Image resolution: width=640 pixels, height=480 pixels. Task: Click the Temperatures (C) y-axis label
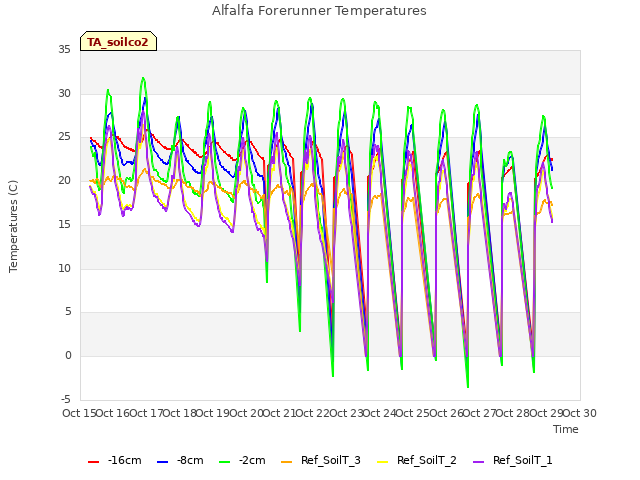coord(13,226)
